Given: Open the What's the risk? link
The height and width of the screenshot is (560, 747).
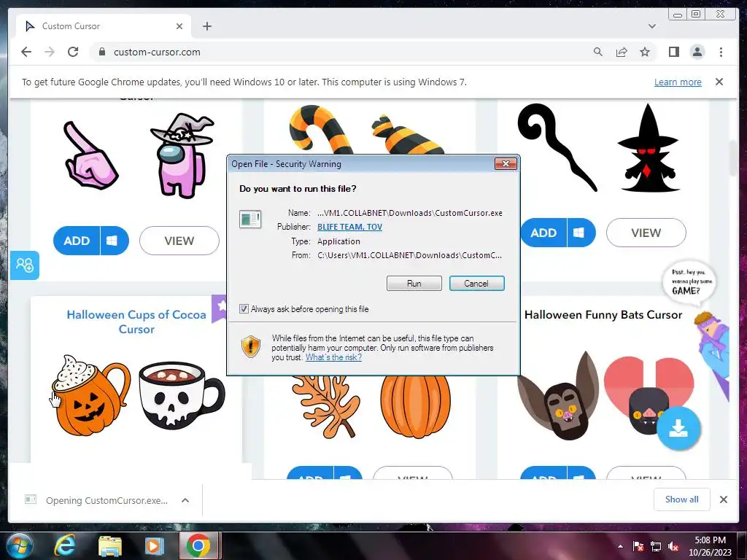Looking at the screenshot, I should [x=333, y=357].
